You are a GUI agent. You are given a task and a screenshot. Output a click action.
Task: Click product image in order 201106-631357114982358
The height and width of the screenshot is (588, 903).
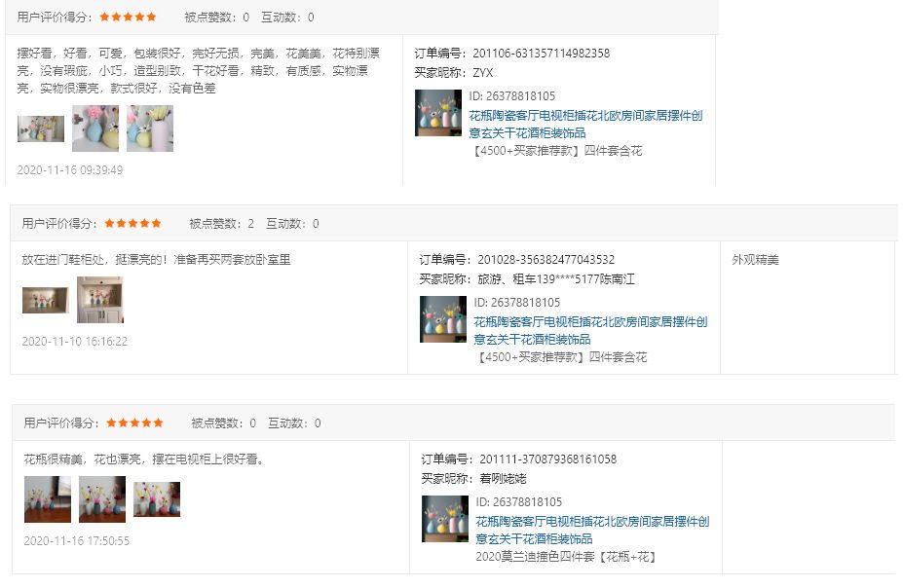[x=438, y=113]
